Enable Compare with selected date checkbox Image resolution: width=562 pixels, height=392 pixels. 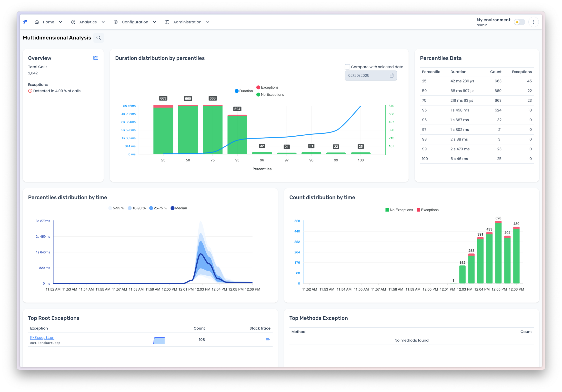(347, 67)
